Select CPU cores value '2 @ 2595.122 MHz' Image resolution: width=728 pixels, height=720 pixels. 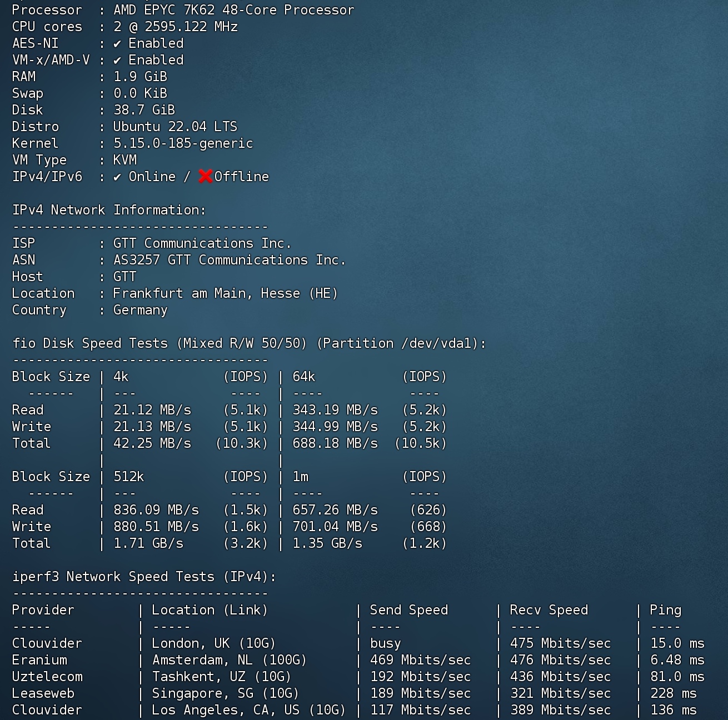[176, 27]
